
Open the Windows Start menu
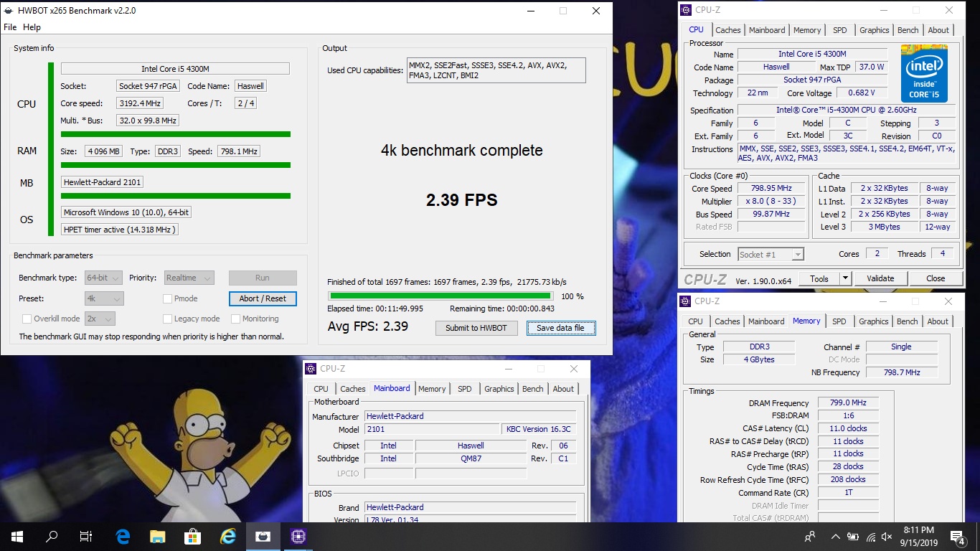[17, 536]
